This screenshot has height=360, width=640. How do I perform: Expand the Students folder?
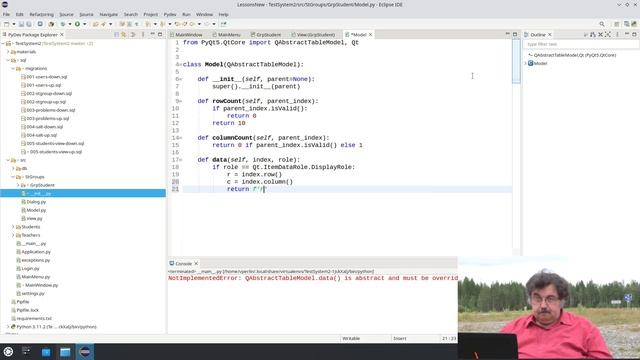click(13, 227)
